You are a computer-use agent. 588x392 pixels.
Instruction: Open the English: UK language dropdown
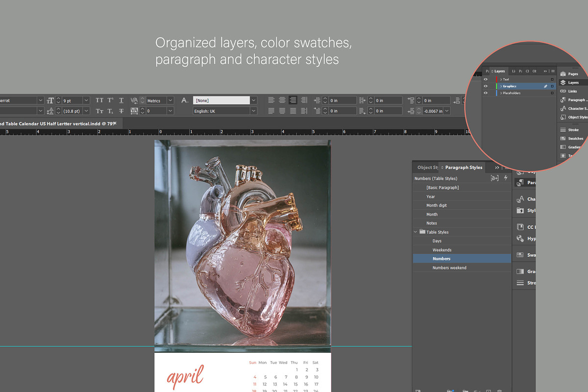(253, 111)
